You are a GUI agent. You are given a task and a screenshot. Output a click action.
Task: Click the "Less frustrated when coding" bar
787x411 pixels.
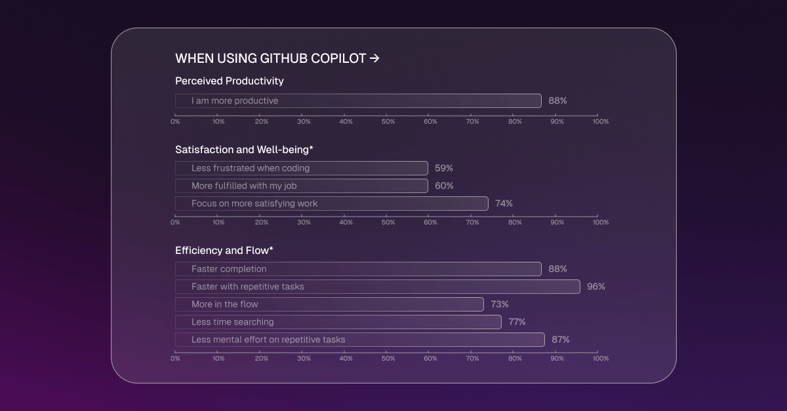pos(301,169)
